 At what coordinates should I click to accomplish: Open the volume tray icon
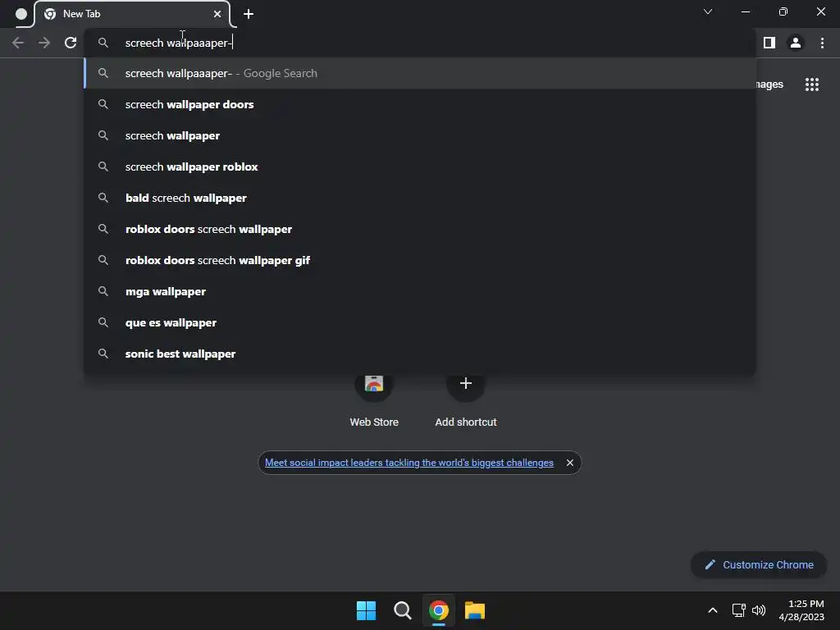[x=759, y=610]
